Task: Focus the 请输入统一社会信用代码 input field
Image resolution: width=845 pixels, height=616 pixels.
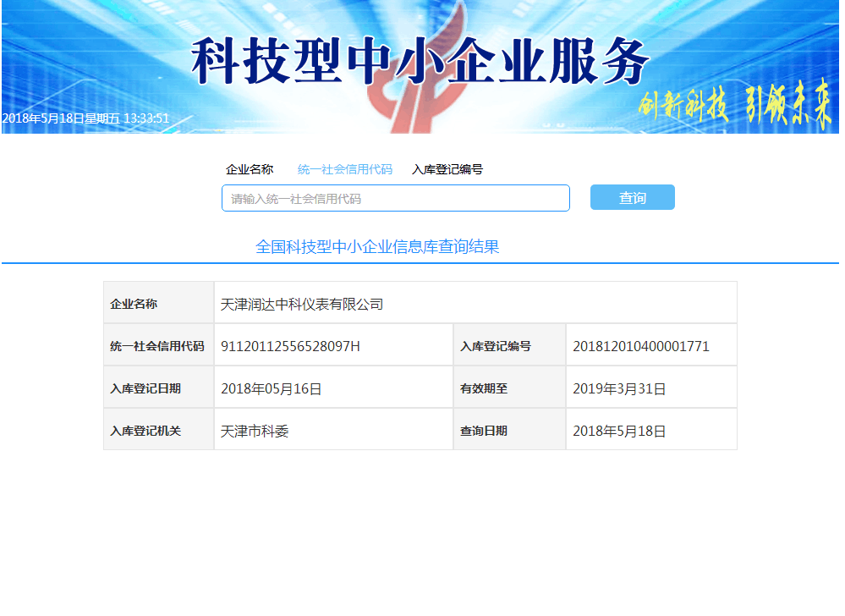Action: [x=396, y=198]
